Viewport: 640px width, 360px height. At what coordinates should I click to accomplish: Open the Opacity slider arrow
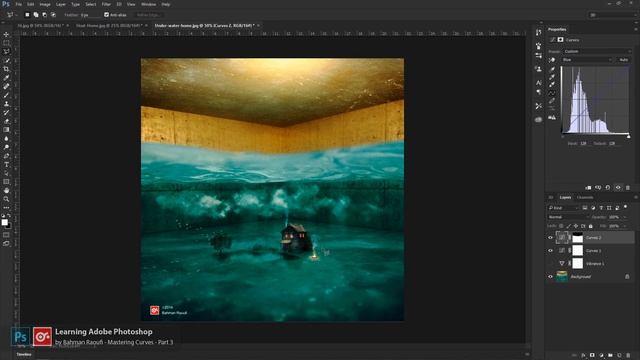click(x=625, y=217)
